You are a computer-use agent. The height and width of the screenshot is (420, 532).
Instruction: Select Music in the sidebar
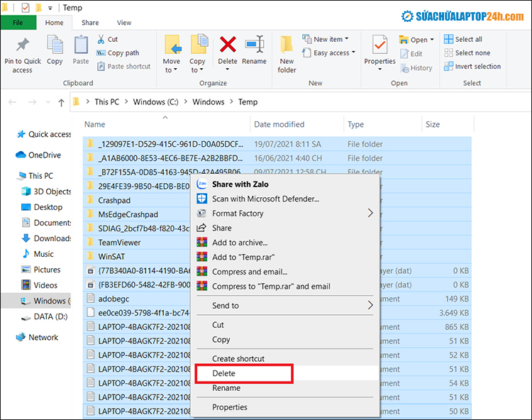[38, 254]
